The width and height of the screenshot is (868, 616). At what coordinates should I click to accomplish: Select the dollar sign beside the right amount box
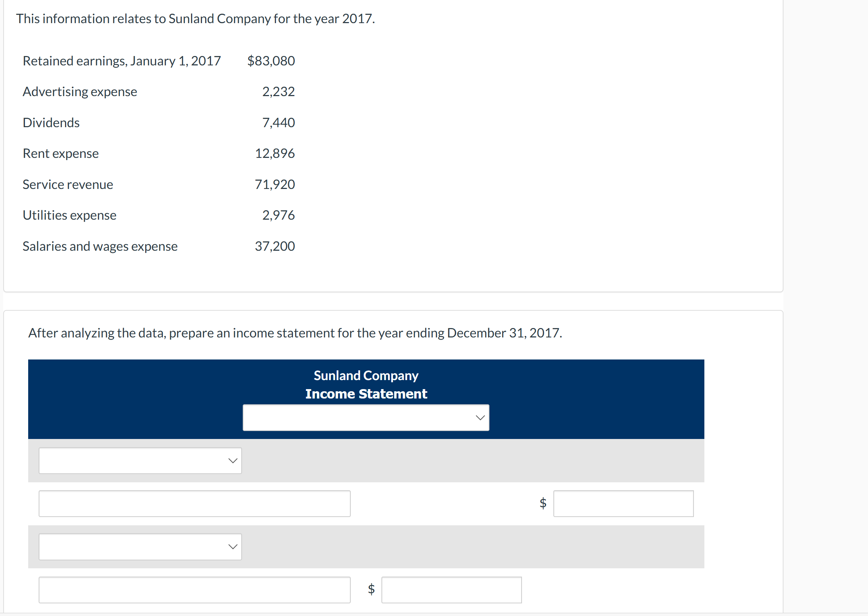point(542,503)
